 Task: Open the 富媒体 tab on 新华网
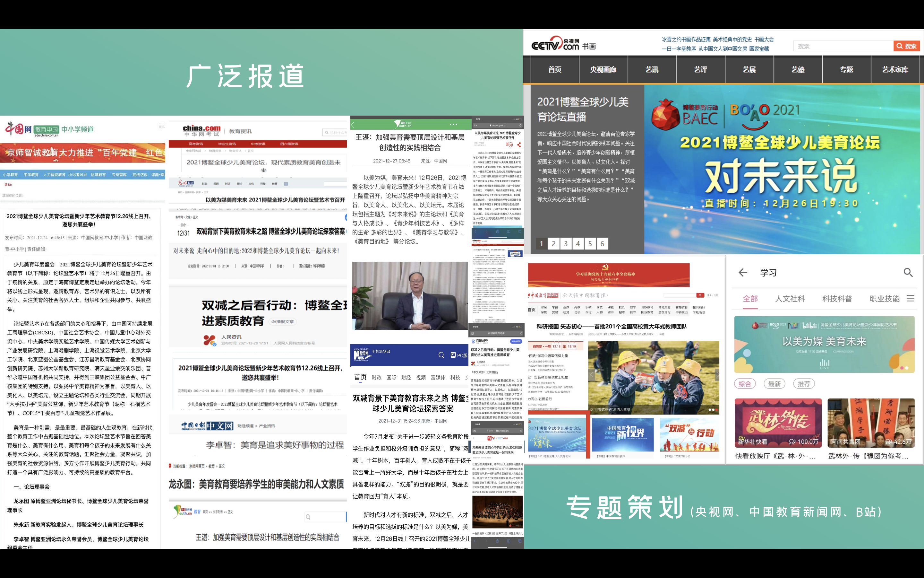(438, 377)
